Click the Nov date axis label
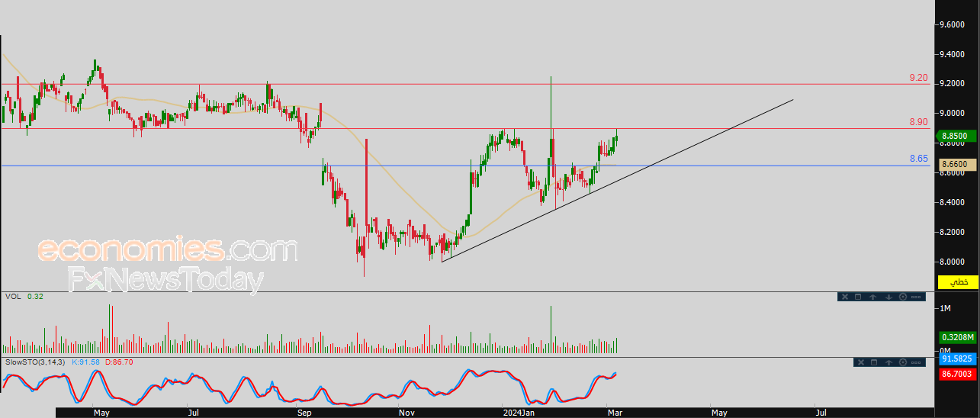 (x=406, y=413)
